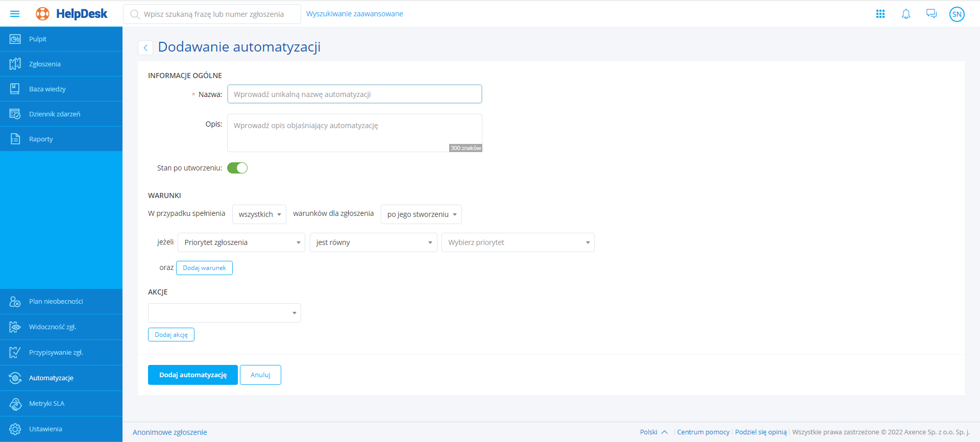Click the Baza wiedzy book icon
The image size is (980, 442).
tap(15, 89)
